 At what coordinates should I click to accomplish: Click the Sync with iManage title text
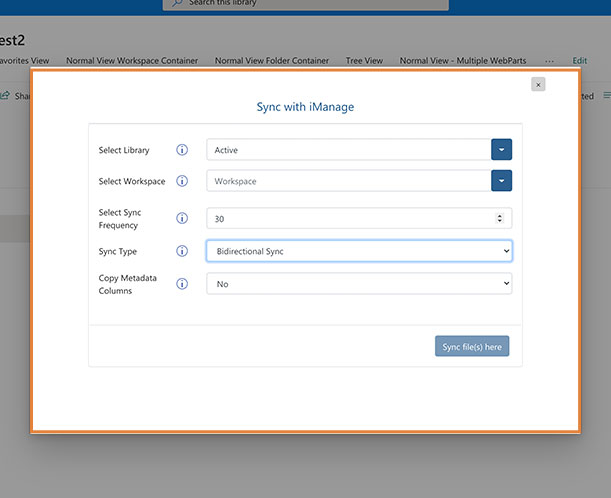(305, 107)
